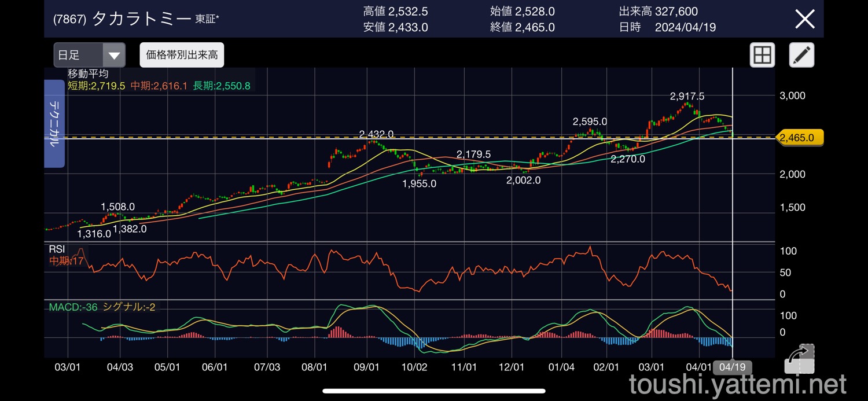Tap the 2,917.5 peak price label
This screenshot has height=401, width=868.
pos(687,97)
